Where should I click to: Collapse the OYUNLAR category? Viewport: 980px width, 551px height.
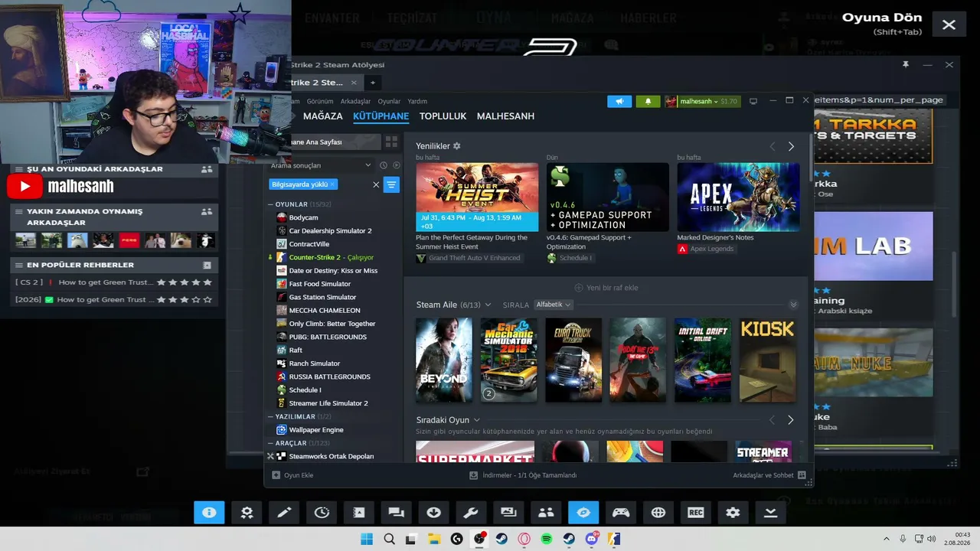270,204
